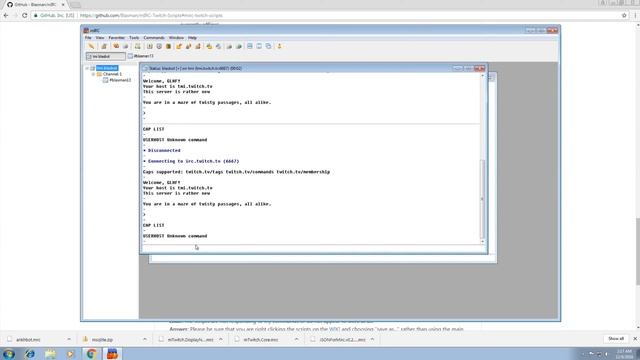
Task: Bookmark the page with the star icon
Action: click(624, 15)
